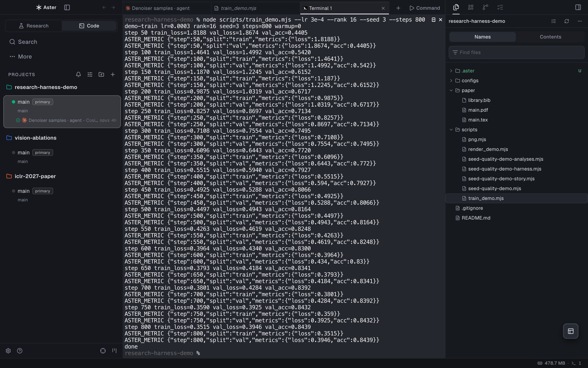Image resolution: width=588 pixels, height=368 pixels.
Task: Click the floating layout panel button
Action: point(571,331)
